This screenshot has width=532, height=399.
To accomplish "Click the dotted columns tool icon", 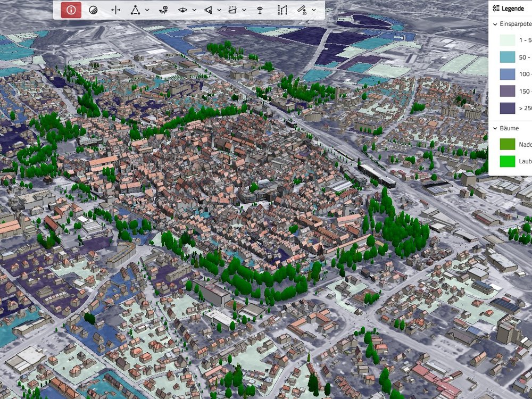I will (x=282, y=10).
